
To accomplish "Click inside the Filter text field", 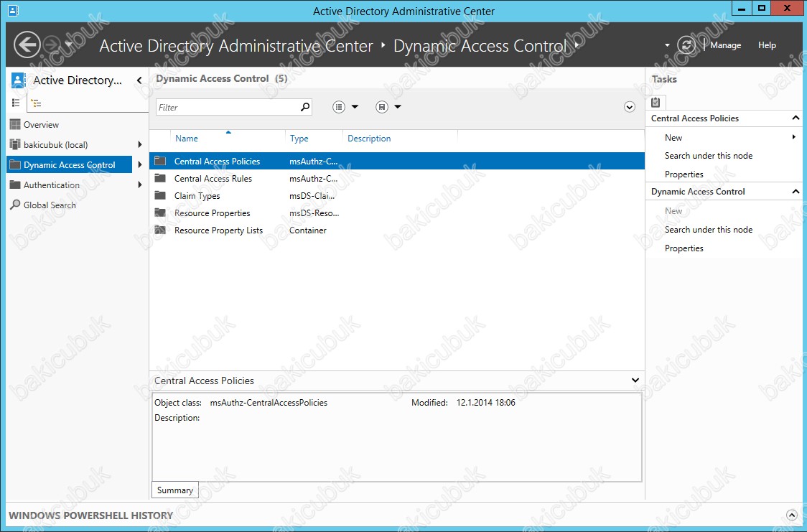I will [x=226, y=107].
